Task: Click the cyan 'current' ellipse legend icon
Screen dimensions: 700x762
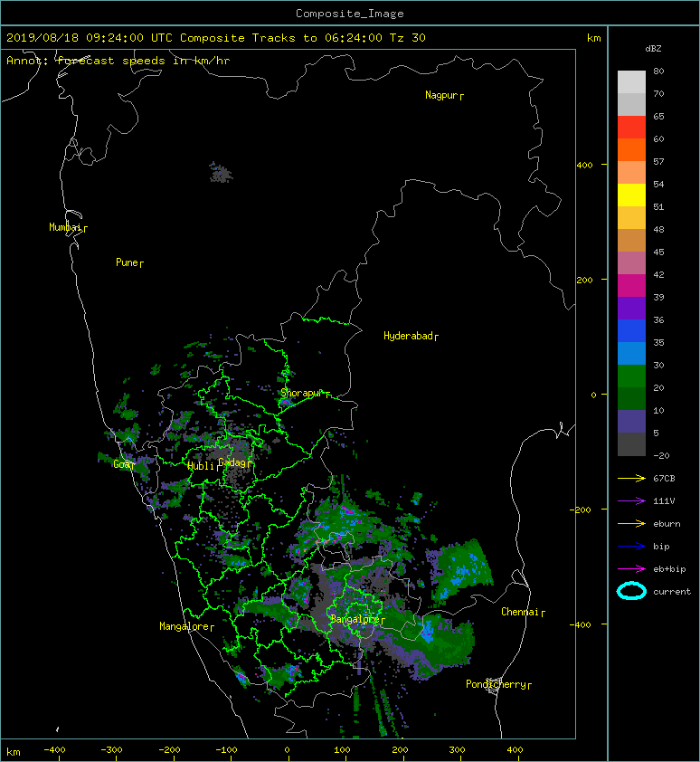Action: coord(631,592)
